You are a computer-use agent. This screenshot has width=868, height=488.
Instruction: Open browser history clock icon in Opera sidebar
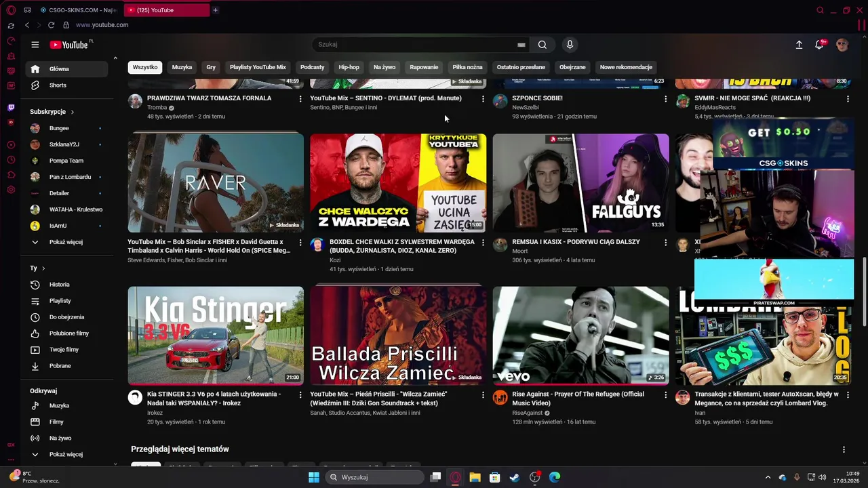11,160
